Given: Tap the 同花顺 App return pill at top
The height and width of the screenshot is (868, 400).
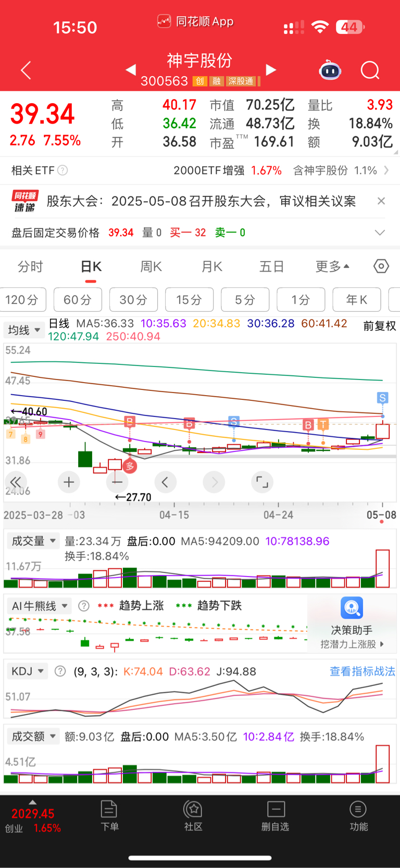Looking at the screenshot, I should (x=195, y=21).
